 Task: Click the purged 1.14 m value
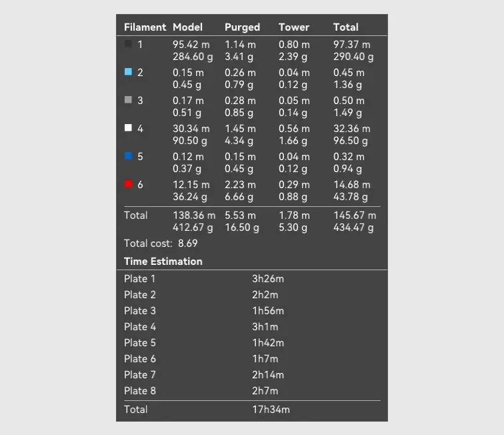pos(240,45)
